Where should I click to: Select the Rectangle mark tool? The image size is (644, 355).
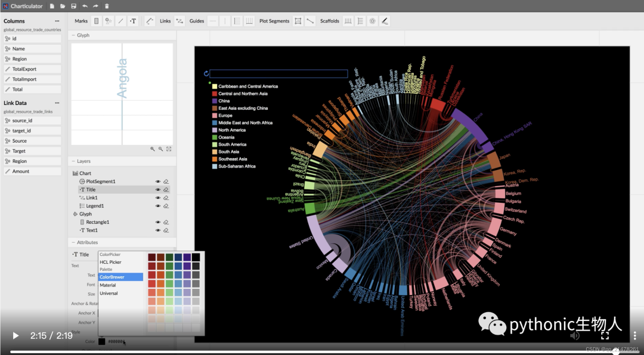pyautogui.click(x=97, y=21)
